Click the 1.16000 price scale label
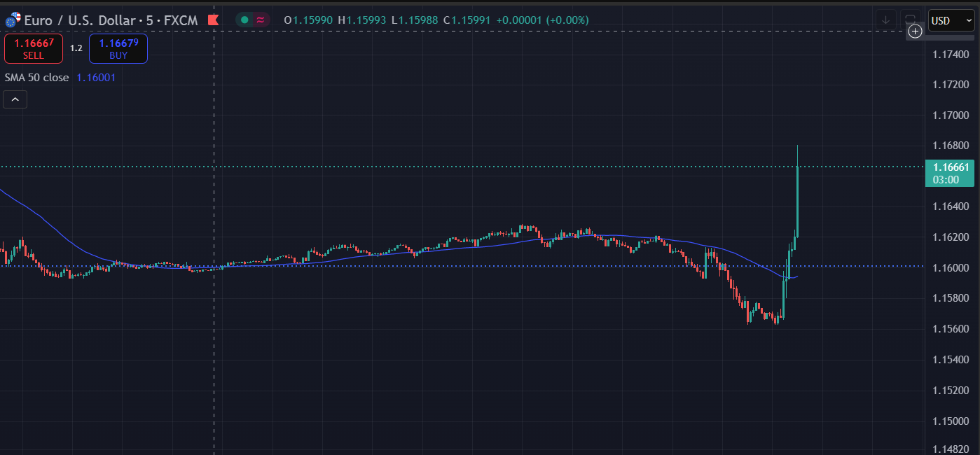This screenshot has height=455, width=980. click(951, 268)
